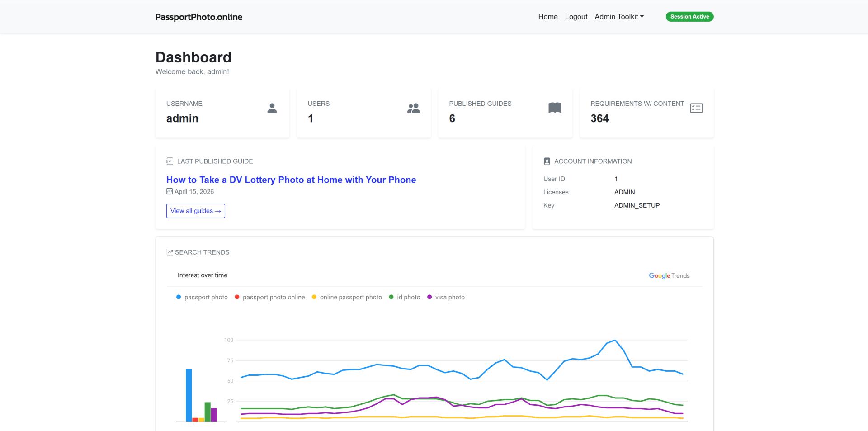Image resolution: width=868 pixels, height=431 pixels.
Task: Open the DV Lottery Photo guide link
Action: [x=291, y=180]
